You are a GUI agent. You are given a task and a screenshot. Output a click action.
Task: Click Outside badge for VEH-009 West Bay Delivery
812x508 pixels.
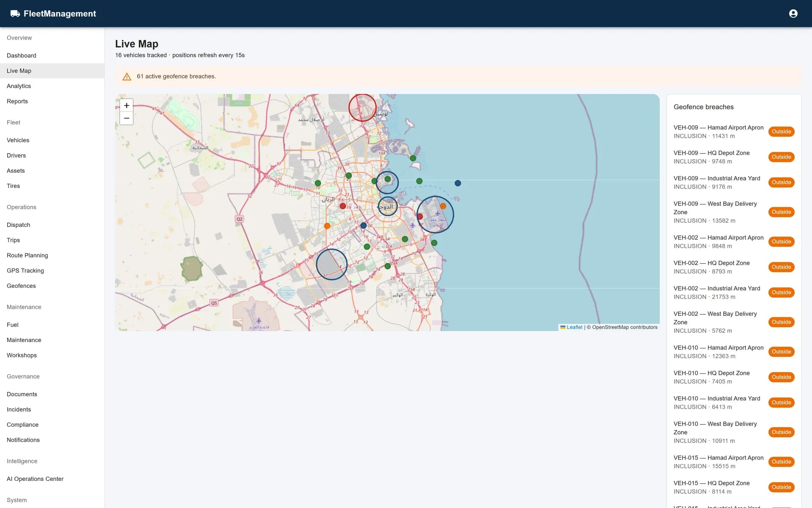click(781, 212)
